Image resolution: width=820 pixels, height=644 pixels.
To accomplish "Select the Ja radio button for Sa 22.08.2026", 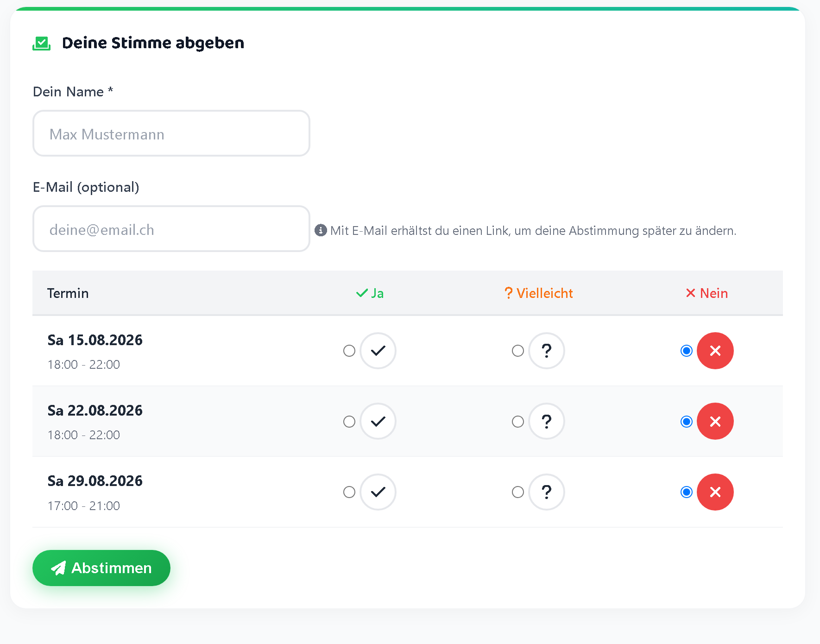I will [349, 422].
